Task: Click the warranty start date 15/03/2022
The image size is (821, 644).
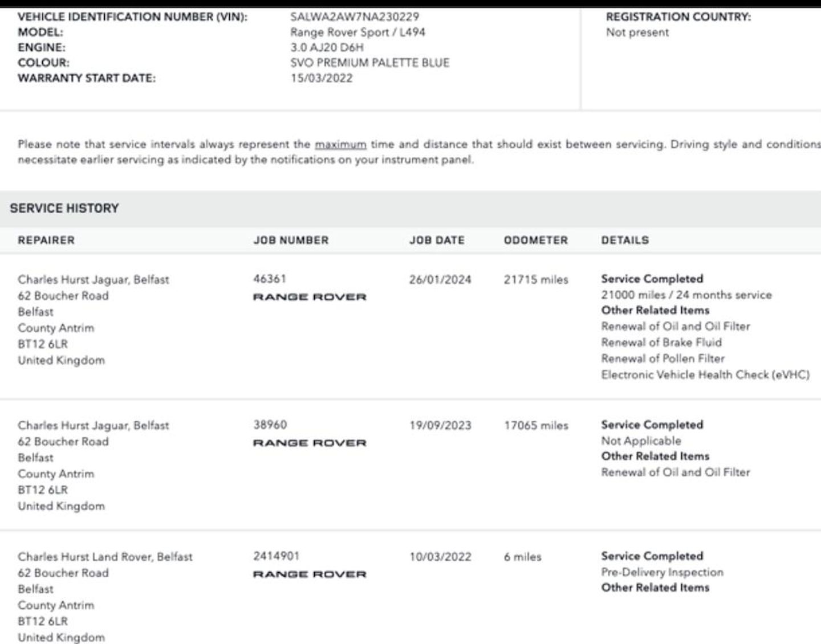Action: pyautogui.click(x=322, y=79)
